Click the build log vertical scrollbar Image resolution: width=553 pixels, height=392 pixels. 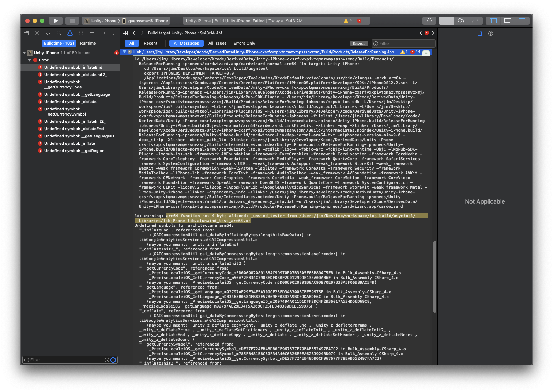click(x=435, y=277)
